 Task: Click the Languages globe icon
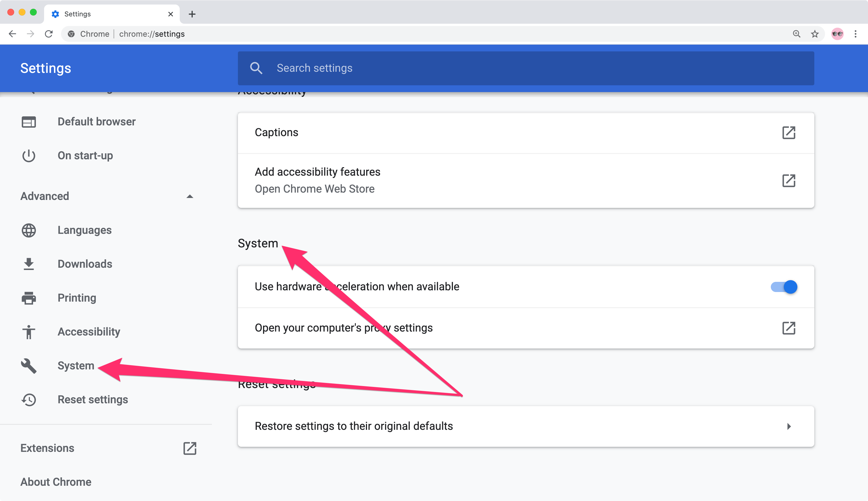point(29,230)
